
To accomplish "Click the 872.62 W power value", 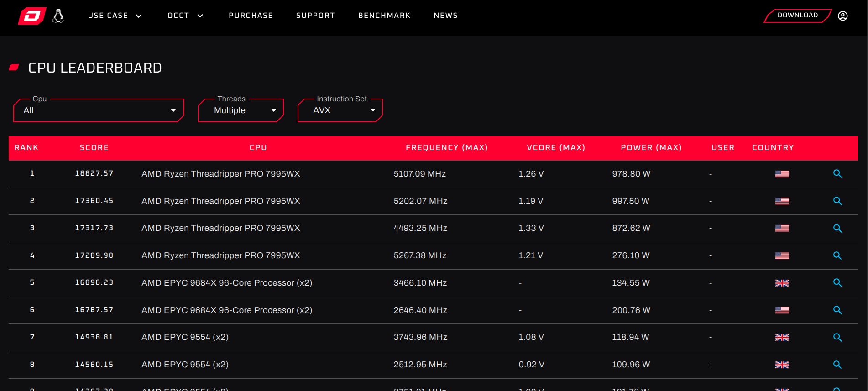I will click(x=631, y=228).
